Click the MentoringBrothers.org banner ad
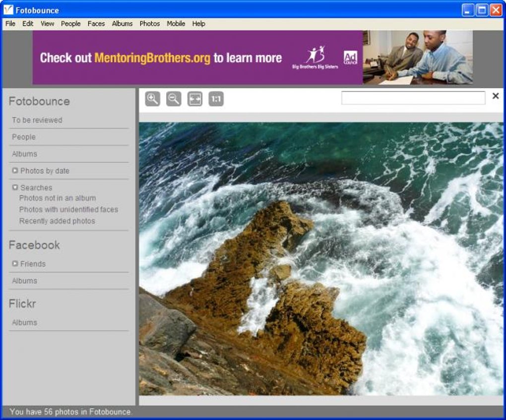This screenshot has height=420, width=506. 253,58
